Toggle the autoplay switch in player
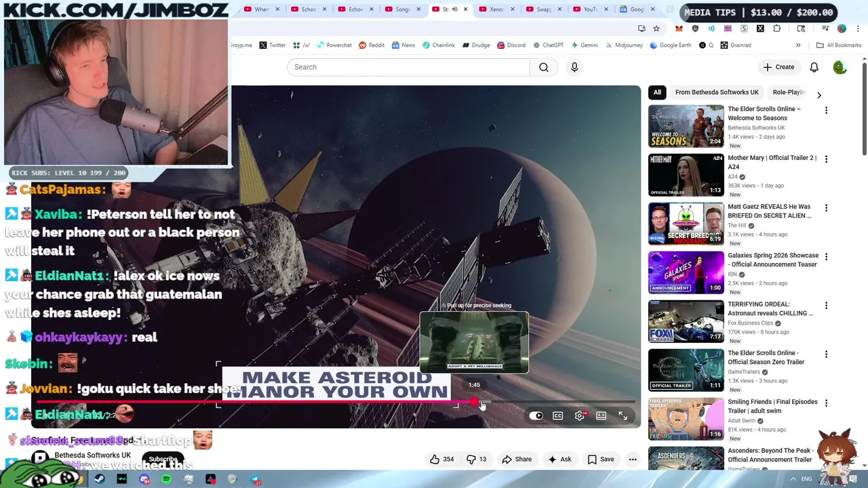This screenshot has width=868, height=488. [x=536, y=415]
